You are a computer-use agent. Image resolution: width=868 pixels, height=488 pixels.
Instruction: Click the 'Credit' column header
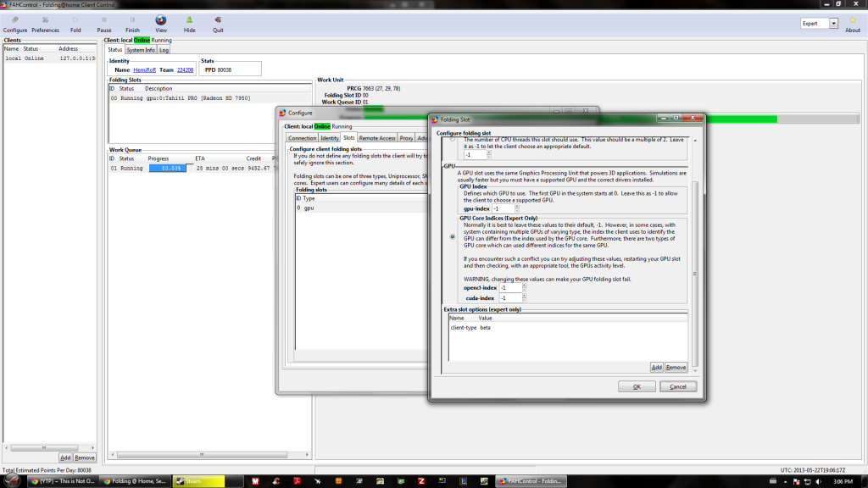coord(253,158)
